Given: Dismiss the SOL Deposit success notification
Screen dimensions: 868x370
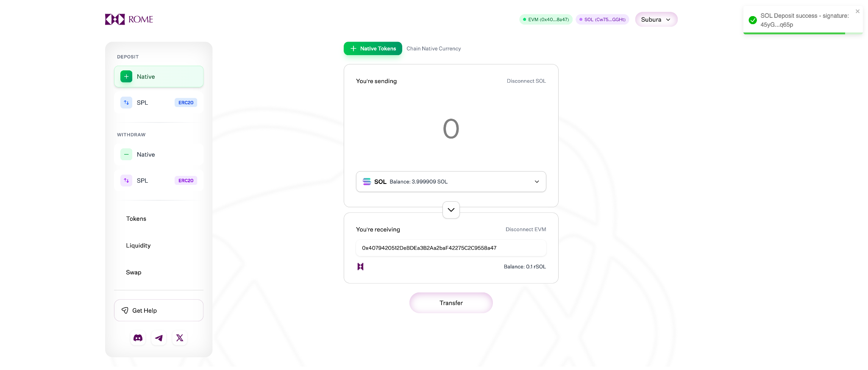Looking at the screenshot, I should pyautogui.click(x=857, y=11).
